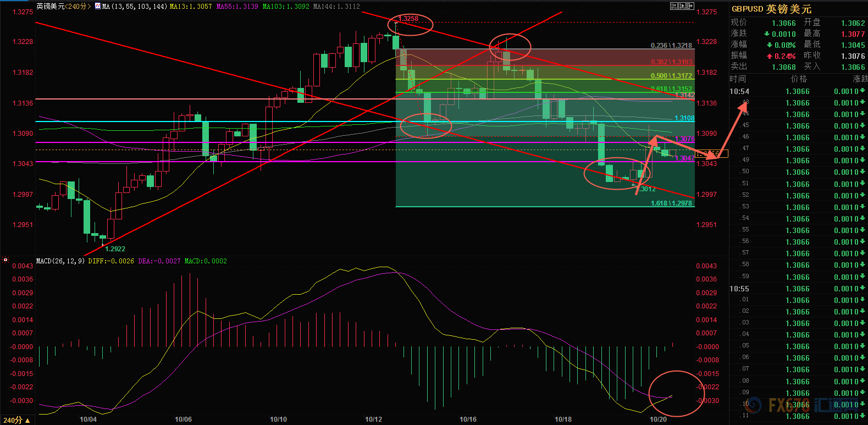Click the 开盘 value 1.3062
This screenshot has width=868, height=425.
coord(853,23)
